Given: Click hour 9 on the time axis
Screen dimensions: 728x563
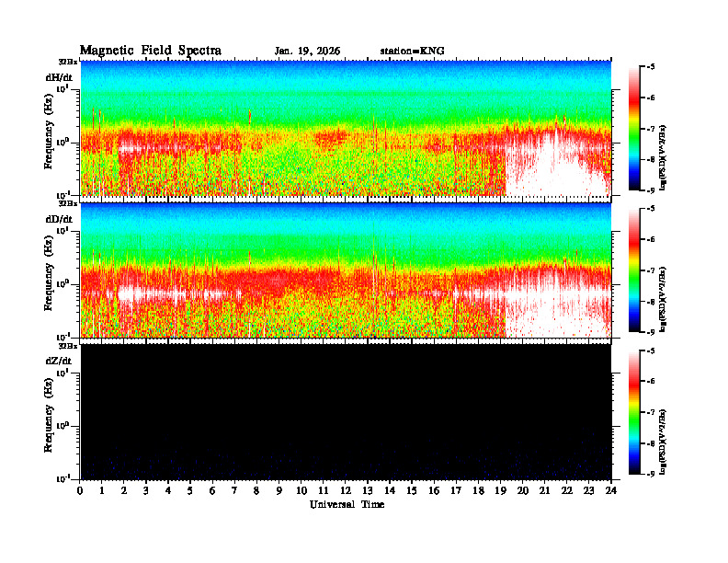Looking at the screenshot, I should (x=279, y=491).
